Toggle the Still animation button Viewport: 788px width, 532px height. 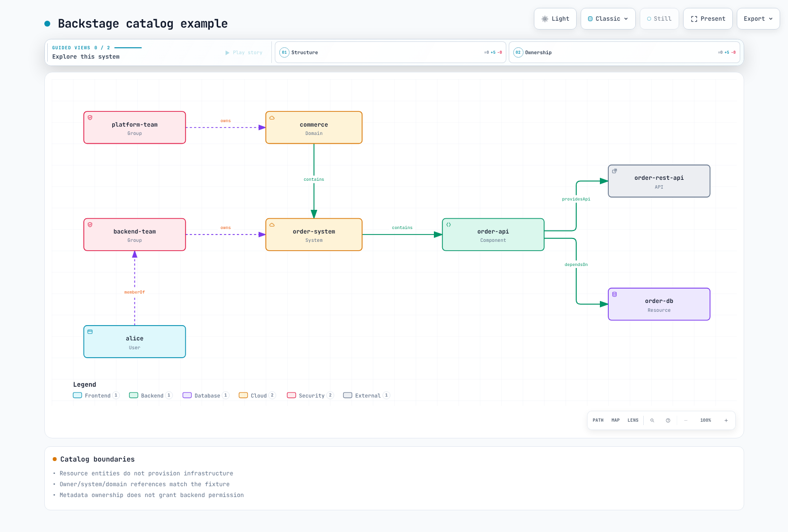point(659,19)
